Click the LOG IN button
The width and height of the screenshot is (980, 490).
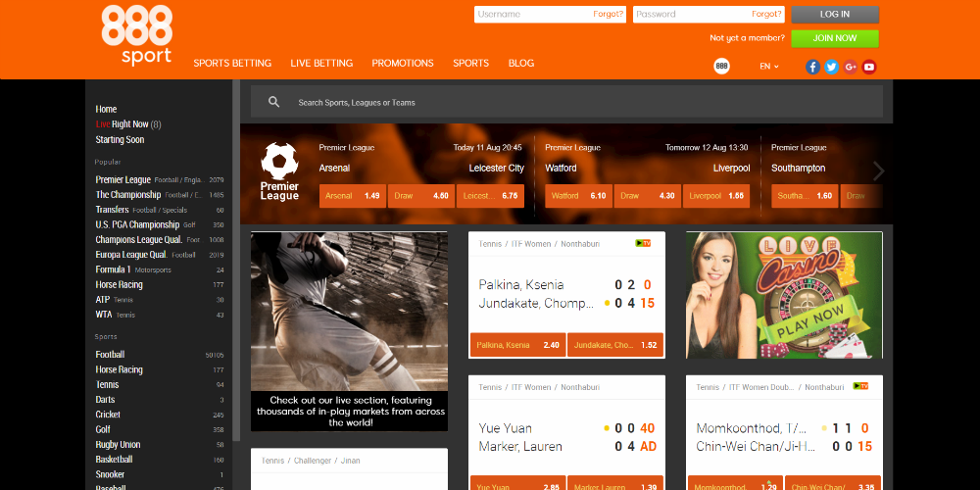[835, 15]
